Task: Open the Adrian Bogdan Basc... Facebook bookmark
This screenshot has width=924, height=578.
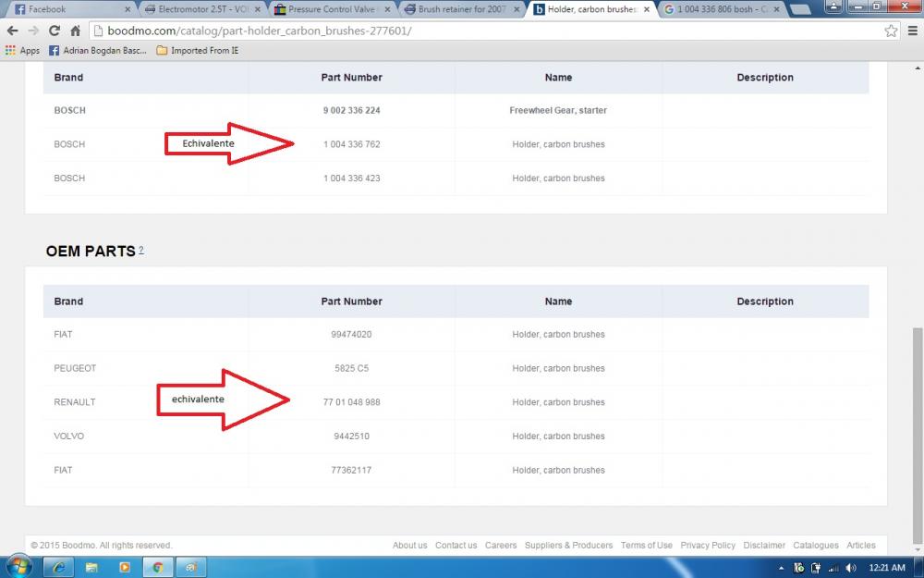Action: [x=98, y=51]
